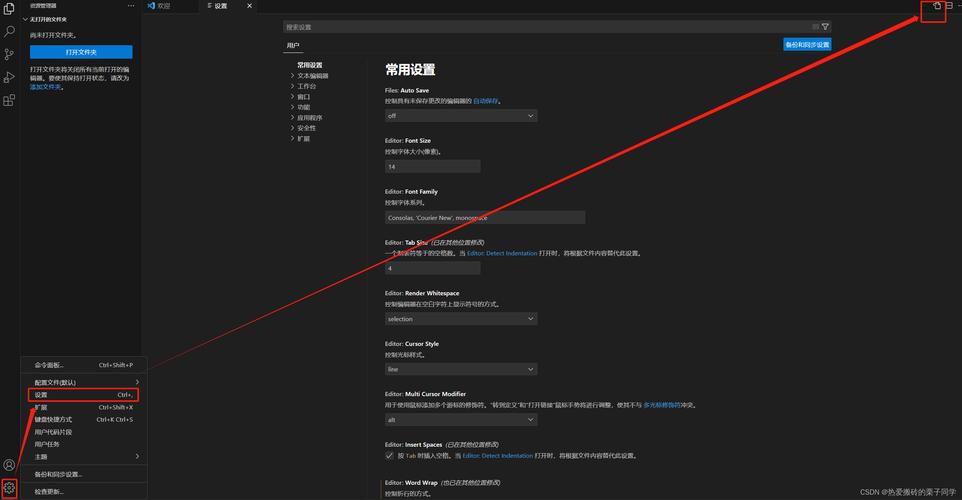Image resolution: width=962 pixels, height=500 pixels.
Task: Click the 多光标修饰符 link
Action: (661, 405)
